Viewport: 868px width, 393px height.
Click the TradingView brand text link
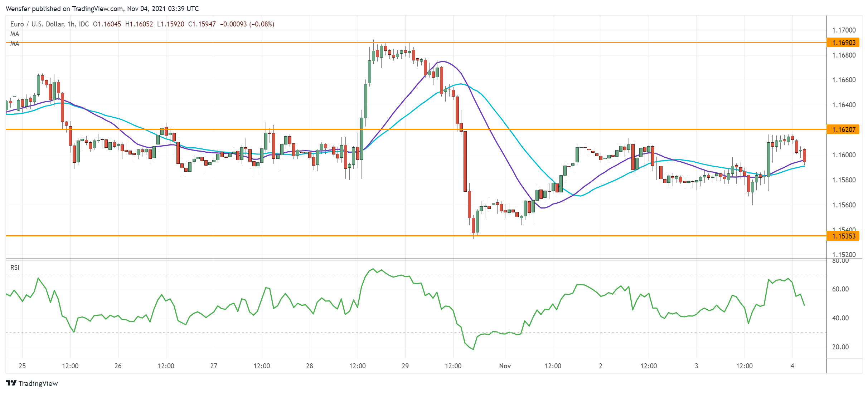point(38,383)
